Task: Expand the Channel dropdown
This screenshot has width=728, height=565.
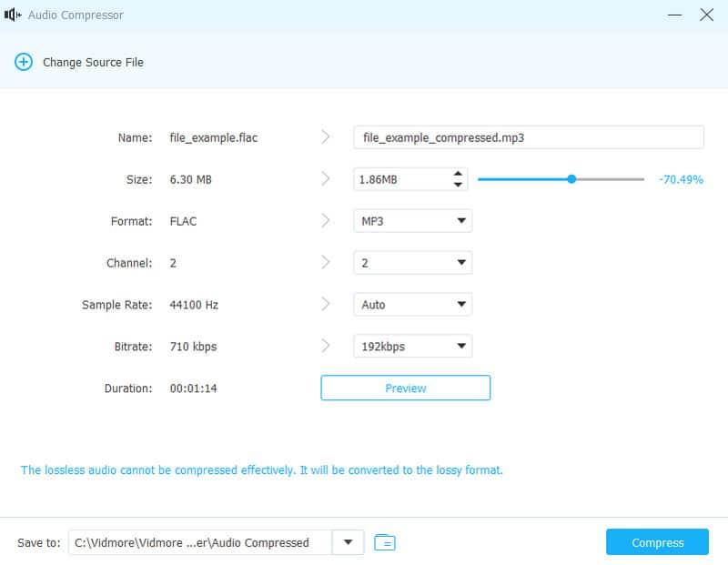Action: click(x=412, y=263)
